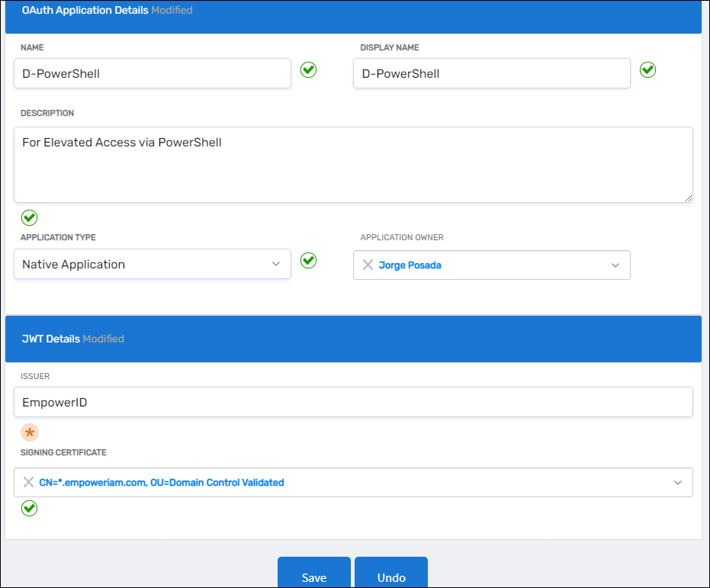Click the Description text area
Viewport: 710px width, 588px height.
[353, 164]
